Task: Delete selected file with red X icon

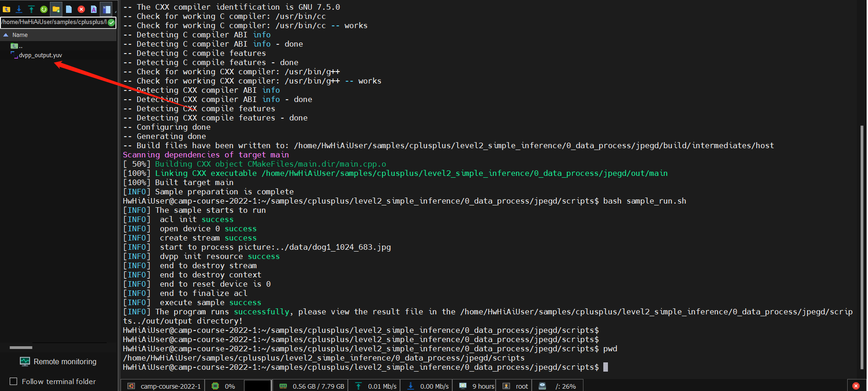Action: 81,9
